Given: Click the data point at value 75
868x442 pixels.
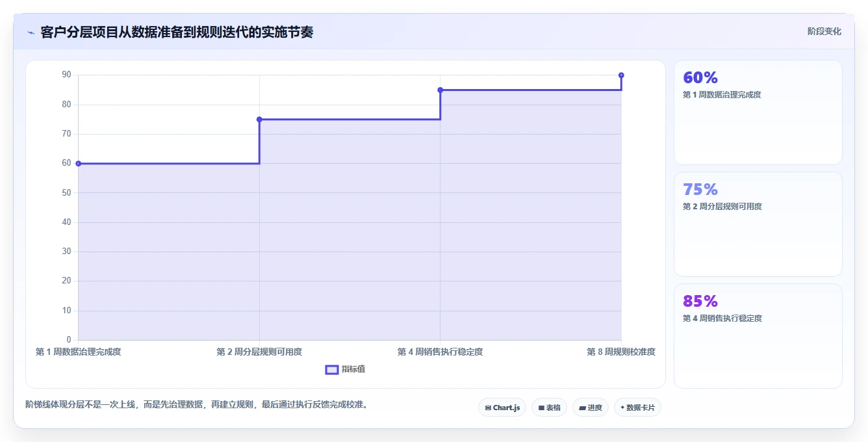Looking at the screenshot, I should coord(259,120).
